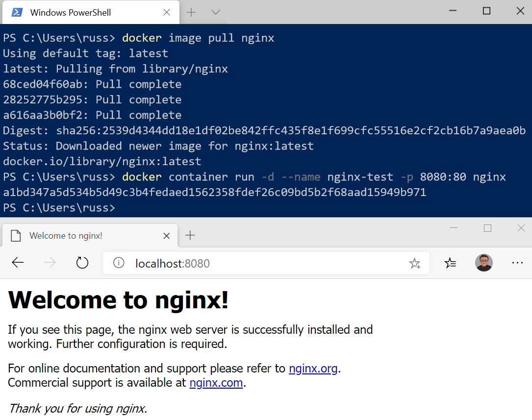
Task: Click 'Further configuration is required.' sentence
Action: tap(142, 344)
